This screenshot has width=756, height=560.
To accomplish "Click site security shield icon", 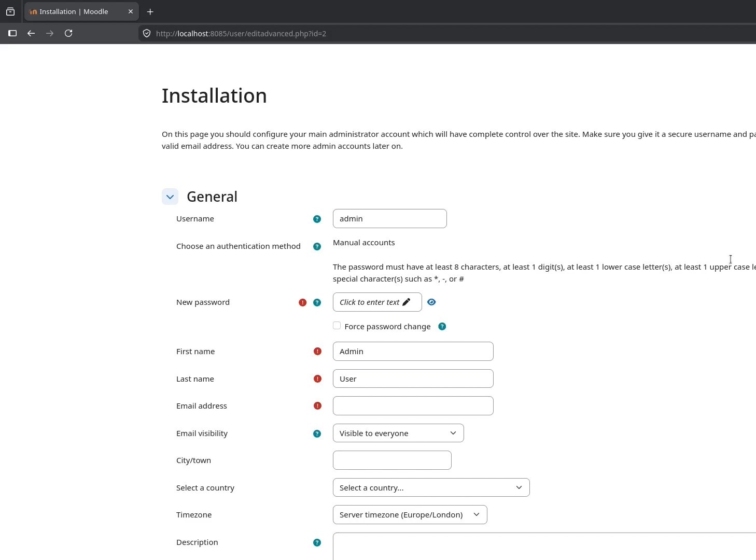I will tap(147, 33).
